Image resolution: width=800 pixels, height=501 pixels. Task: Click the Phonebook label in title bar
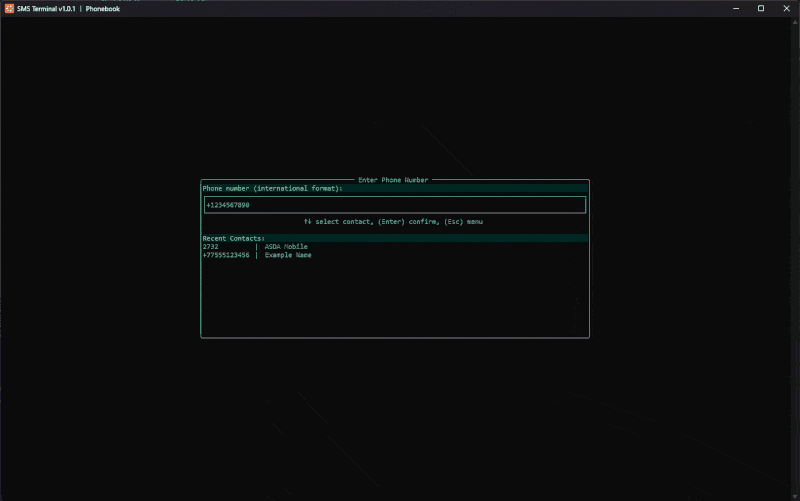click(x=103, y=8)
